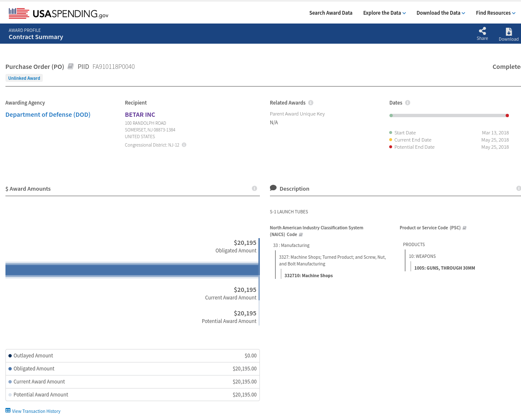Viewport: 521px width, 420px height.
Task: Click the blue obligated amount bar
Action: [x=132, y=270]
